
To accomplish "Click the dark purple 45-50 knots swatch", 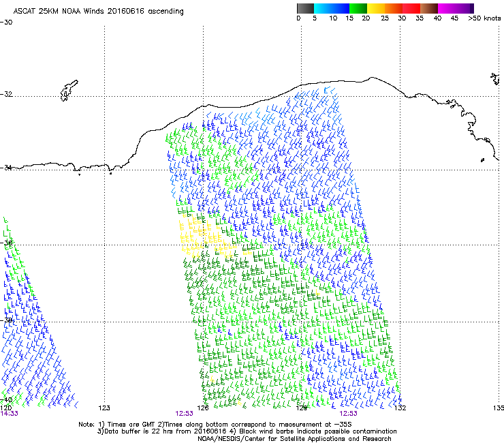I will pyautogui.click(x=464, y=8).
